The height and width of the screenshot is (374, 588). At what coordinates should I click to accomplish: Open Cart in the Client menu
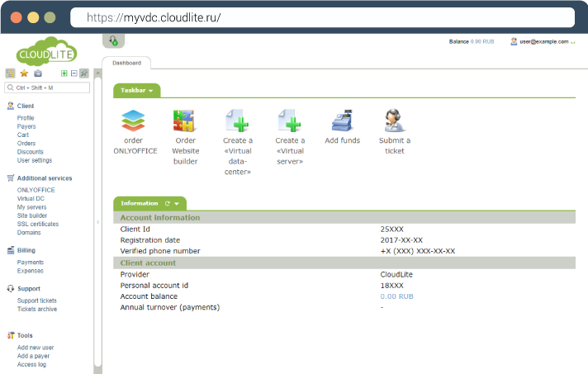click(x=23, y=135)
